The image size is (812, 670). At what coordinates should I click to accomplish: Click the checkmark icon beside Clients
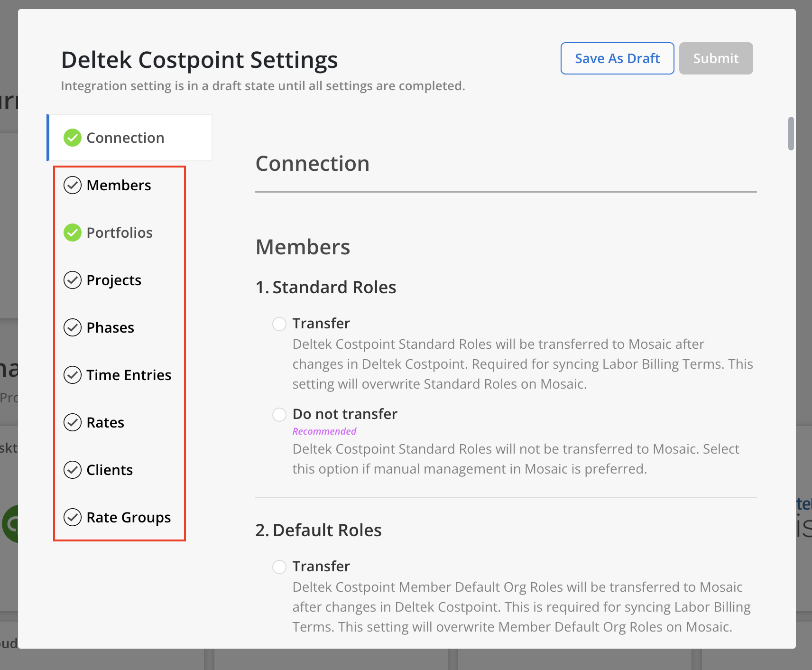pos(73,470)
